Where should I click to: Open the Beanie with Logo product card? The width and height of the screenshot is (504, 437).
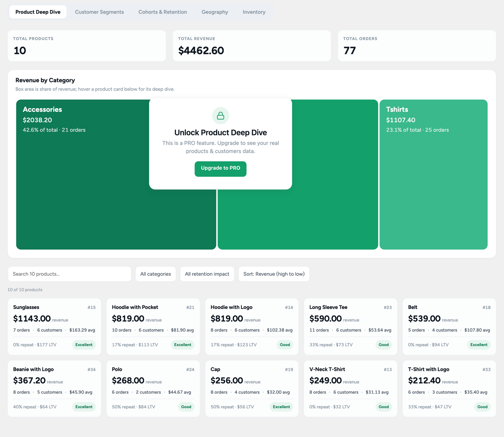point(54,389)
